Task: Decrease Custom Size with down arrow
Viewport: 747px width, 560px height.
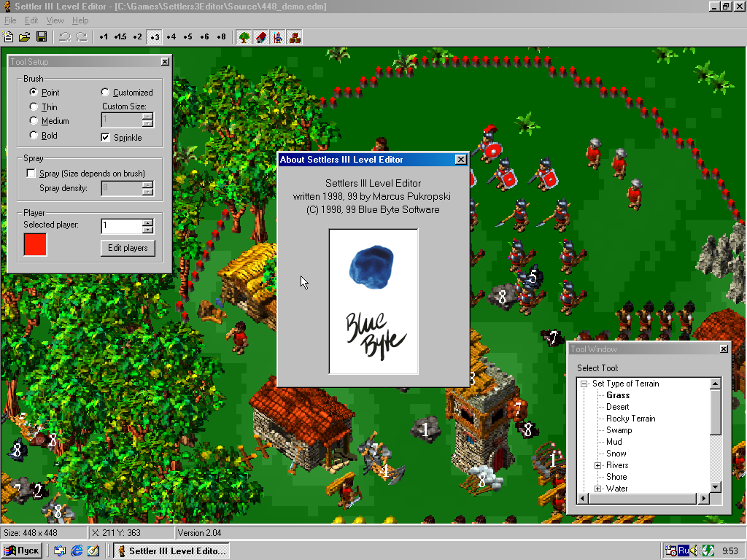Action: 147,123
